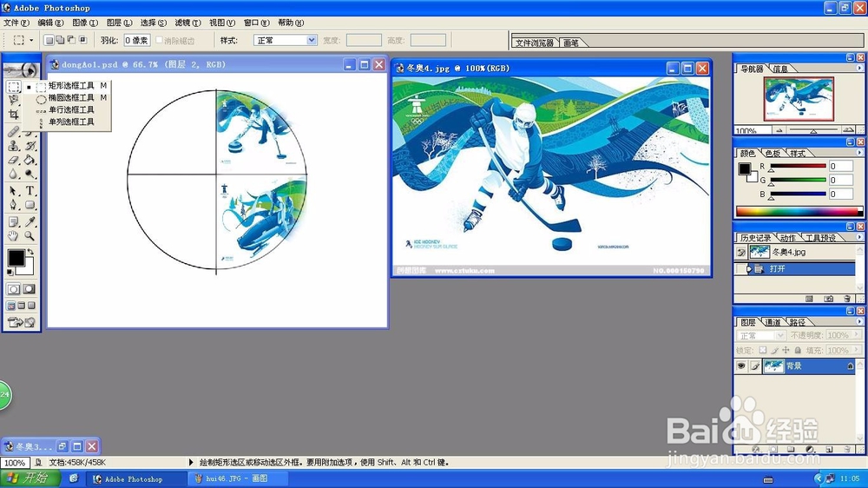Image resolution: width=868 pixels, height=488 pixels.
Task: Select the Path Selection arrow tool
Action: 13,191
